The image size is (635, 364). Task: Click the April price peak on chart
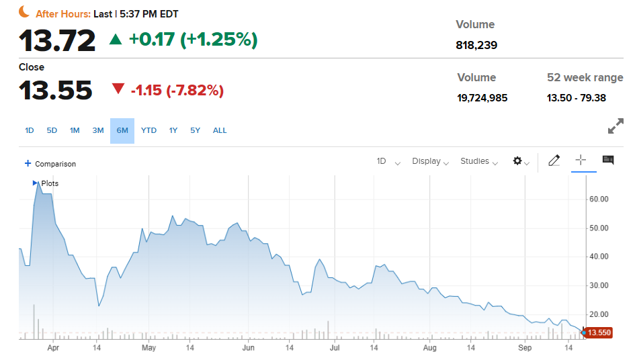pyautogui.click(x=38, y=183)
